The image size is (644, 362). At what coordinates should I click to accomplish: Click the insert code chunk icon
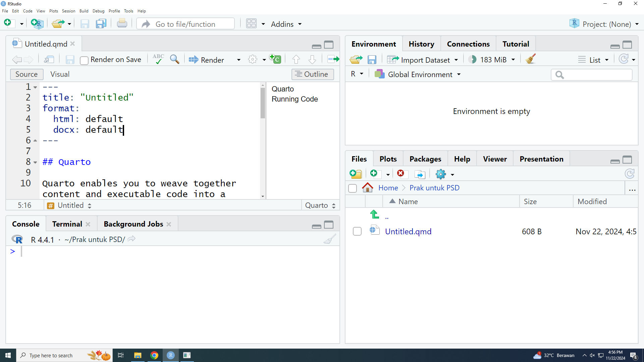(275, 59)
